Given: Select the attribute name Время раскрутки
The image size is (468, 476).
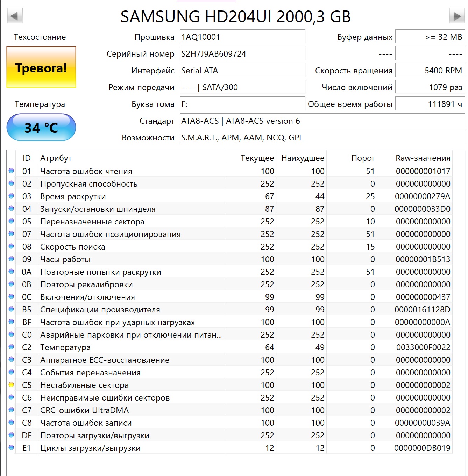Looking at the screenshot, I should tap(73, 196).
